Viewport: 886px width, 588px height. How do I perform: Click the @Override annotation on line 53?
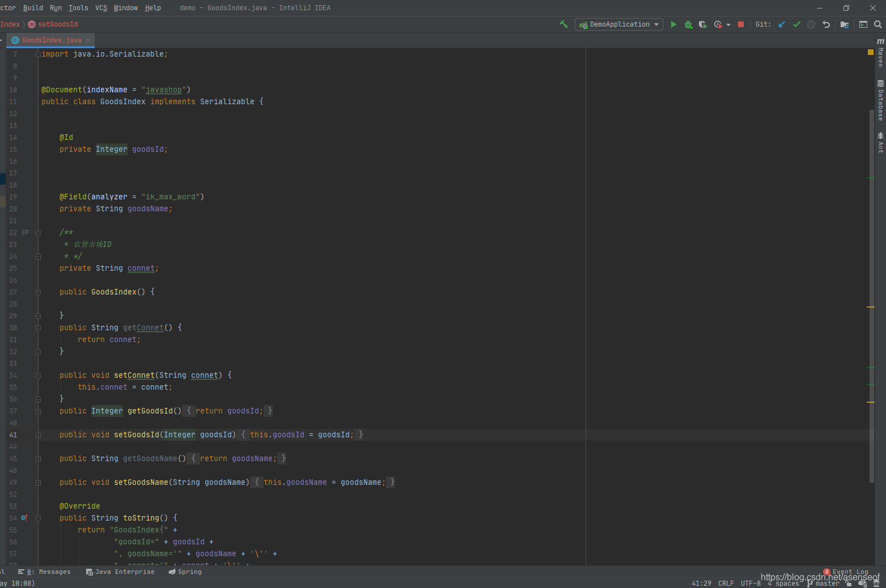click(x=80, y=506)
